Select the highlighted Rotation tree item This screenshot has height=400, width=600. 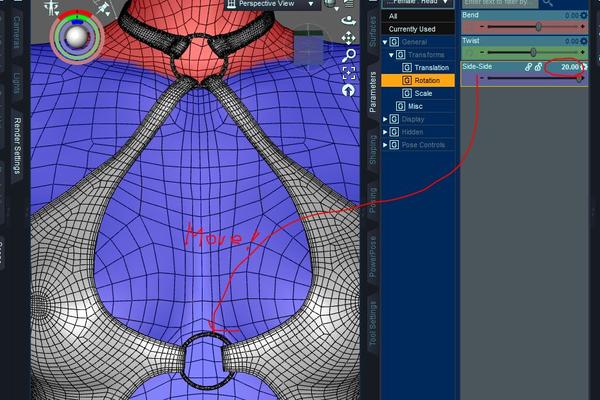pyautogui.click(x=418, y=80)
